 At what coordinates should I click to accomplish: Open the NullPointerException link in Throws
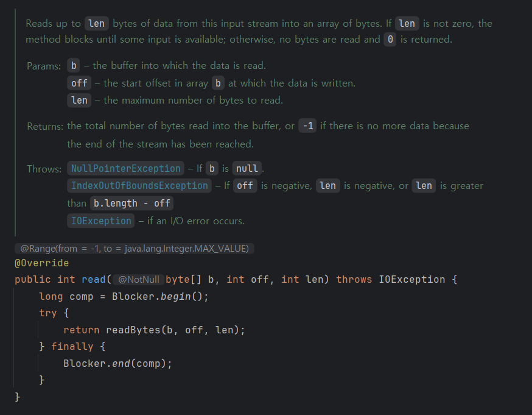(x=125, y=168)
